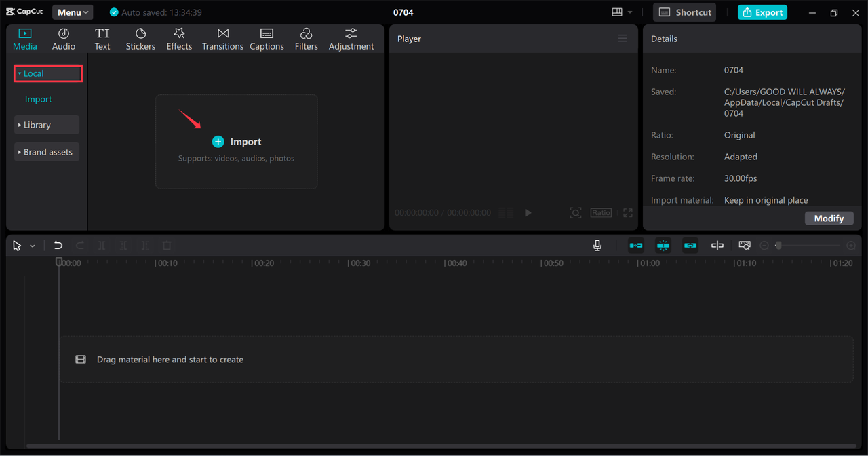
Task: Click the 00:30 mark on the ruler
Action: [359, 263]
